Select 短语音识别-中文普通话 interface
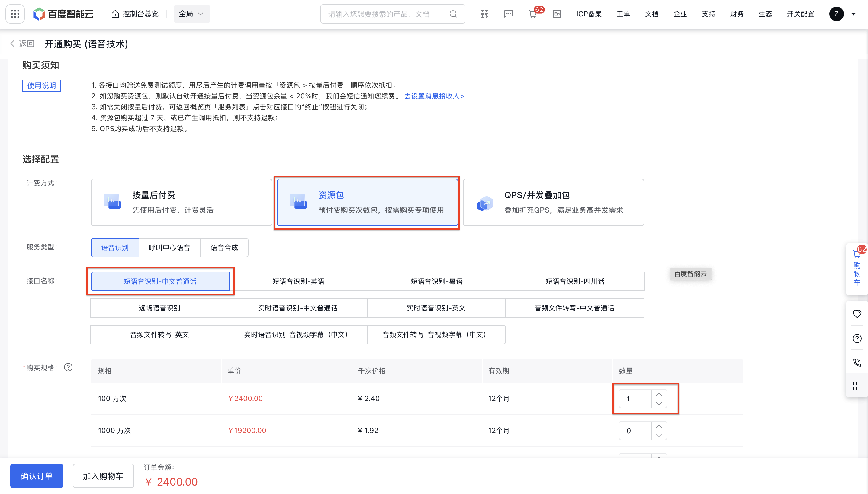This screenshot has height=494, width=868. pos(160,281)
